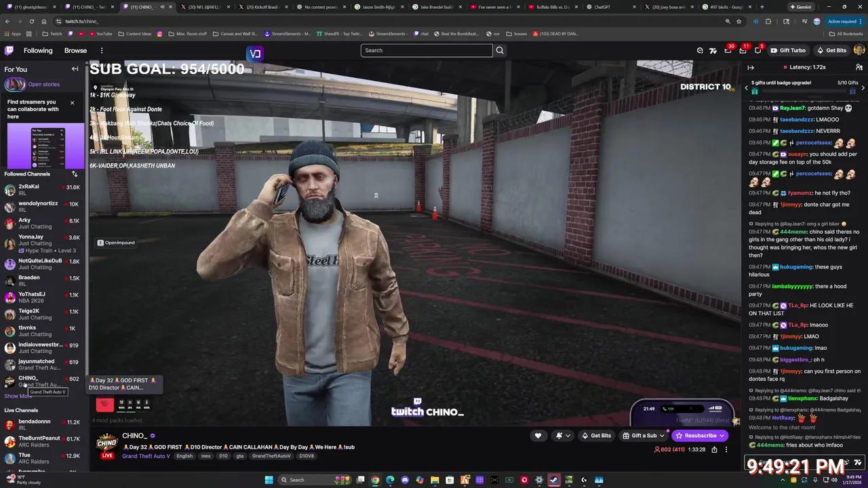Screen dimensions: 868x488
Task: Open the Gift a Sub dropdown
Action: 644,436
